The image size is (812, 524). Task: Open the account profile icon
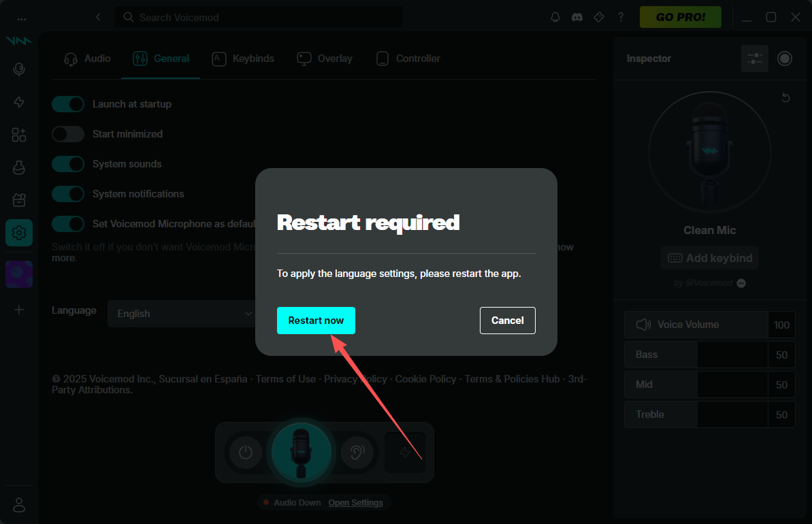(19, 505)
